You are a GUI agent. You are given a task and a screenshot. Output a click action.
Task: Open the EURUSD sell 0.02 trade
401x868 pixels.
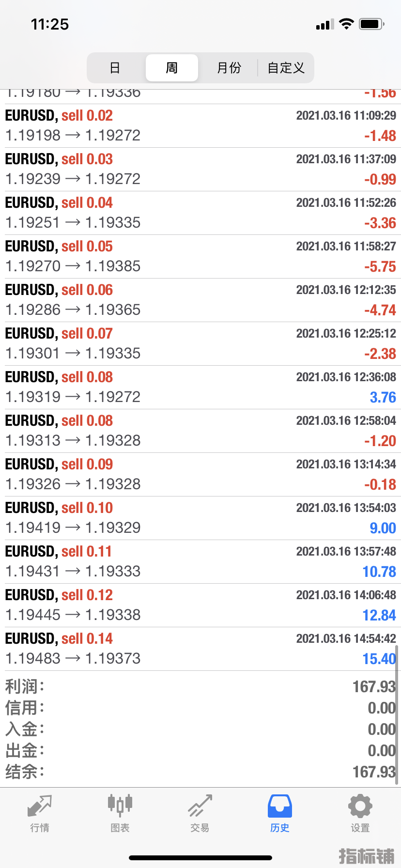[200, 126]
